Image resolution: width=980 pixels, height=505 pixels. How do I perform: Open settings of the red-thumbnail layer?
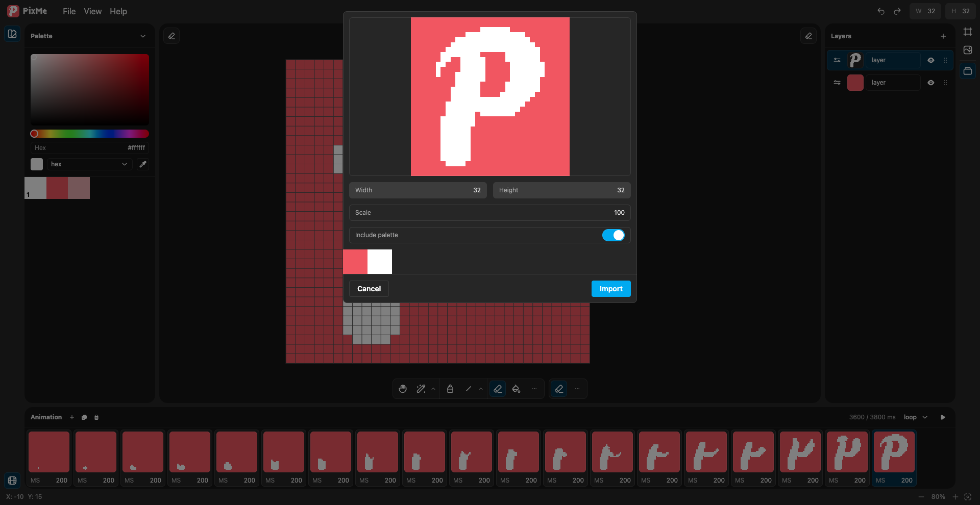pyautogui.click(x=837, y=83)
